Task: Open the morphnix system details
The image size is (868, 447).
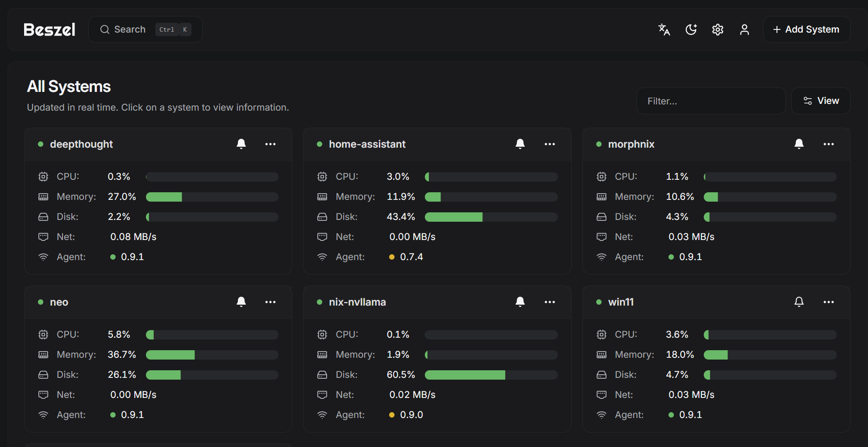Action: 631,144
